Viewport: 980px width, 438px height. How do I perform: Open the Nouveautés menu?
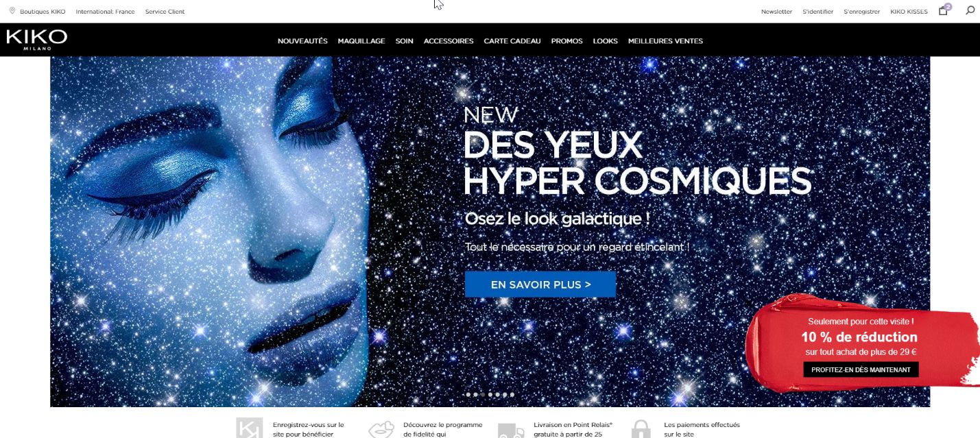coord(302,41)
